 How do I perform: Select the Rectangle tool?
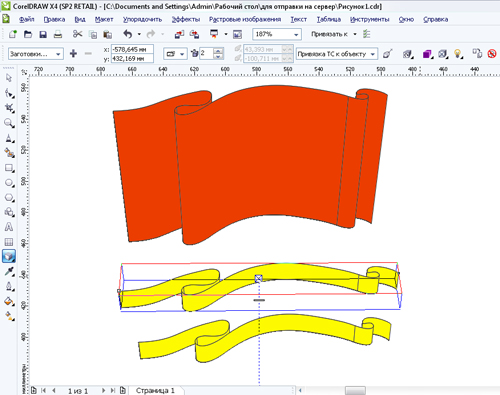click(x=9, y=168)
